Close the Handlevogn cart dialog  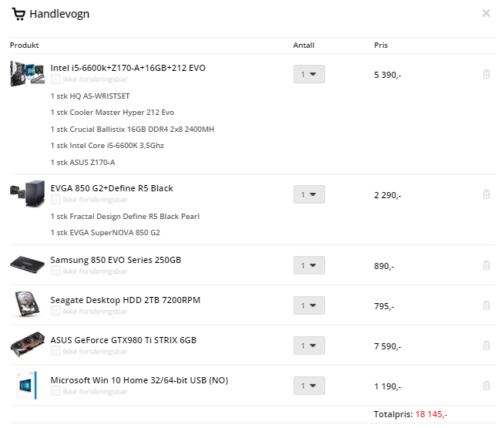click(x=486, y=13)
